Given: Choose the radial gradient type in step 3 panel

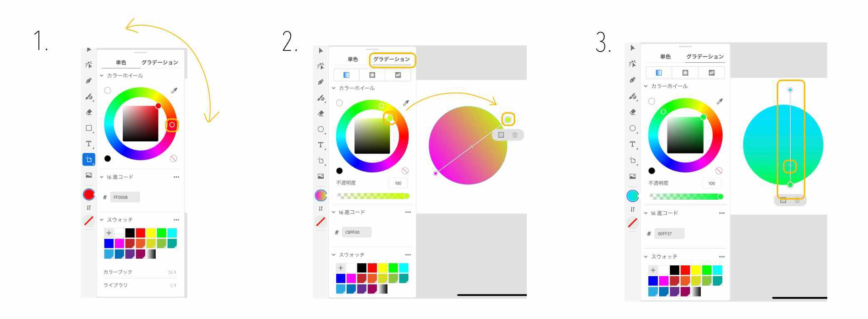Looking at the screenshot, I should coord(685,73).
